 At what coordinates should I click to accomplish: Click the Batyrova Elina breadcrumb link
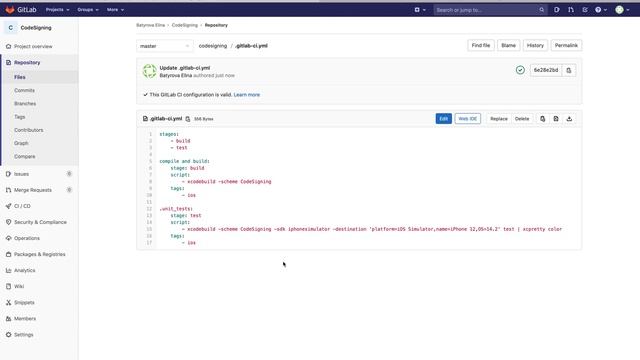(x=150, y=25)
